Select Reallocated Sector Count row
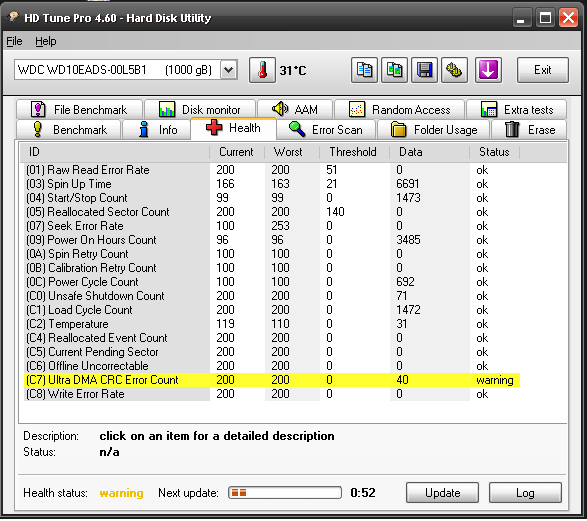587x521 pixels. [272, 212]
